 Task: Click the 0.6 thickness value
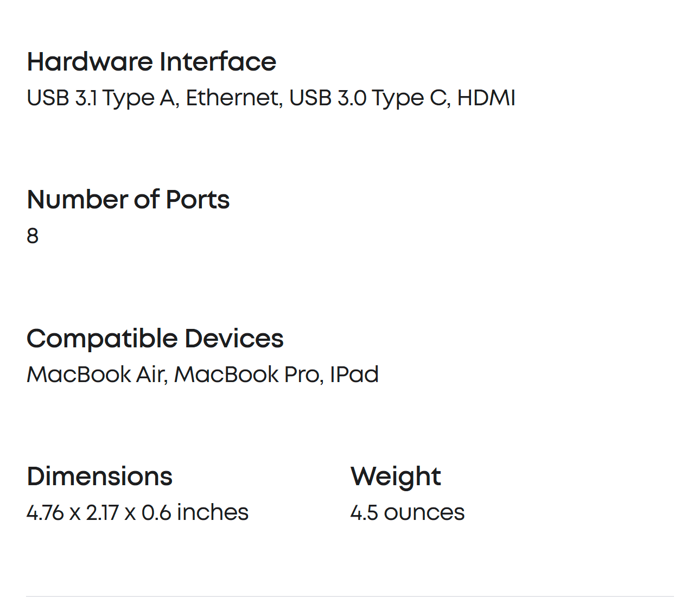coord(156,513)
